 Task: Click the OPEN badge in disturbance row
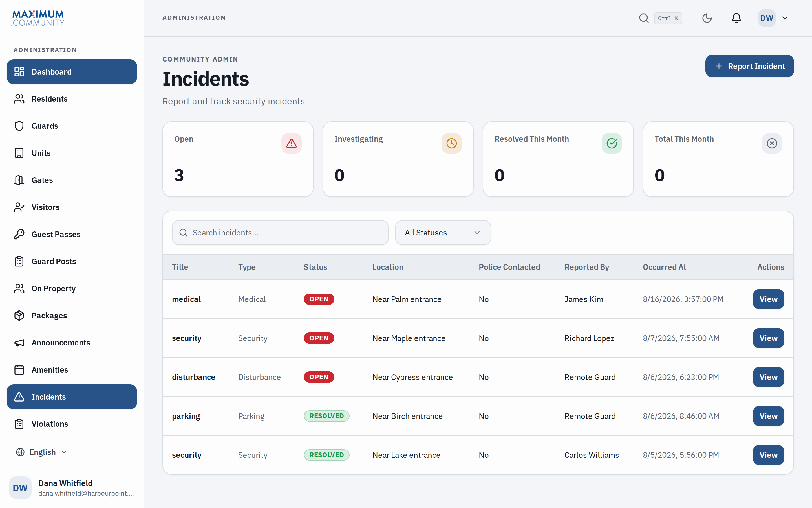click(319, 377)
